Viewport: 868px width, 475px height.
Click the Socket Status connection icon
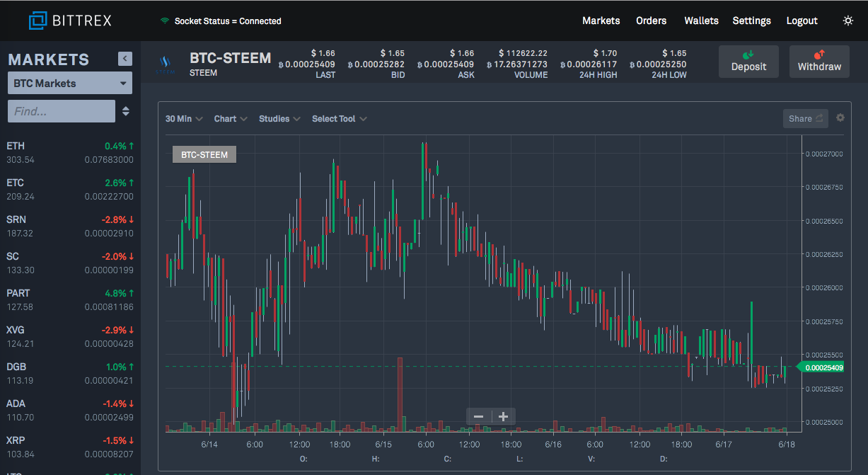click(165, 21)
